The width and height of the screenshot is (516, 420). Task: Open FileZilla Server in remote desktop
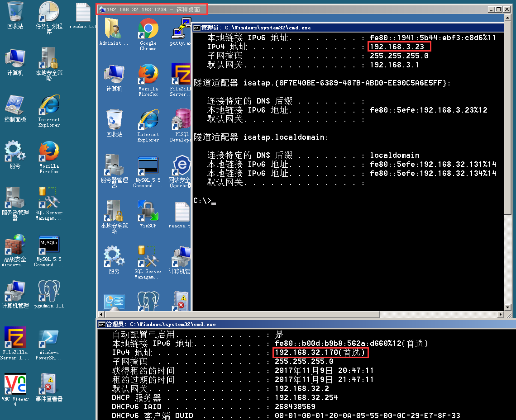[180, 80]
